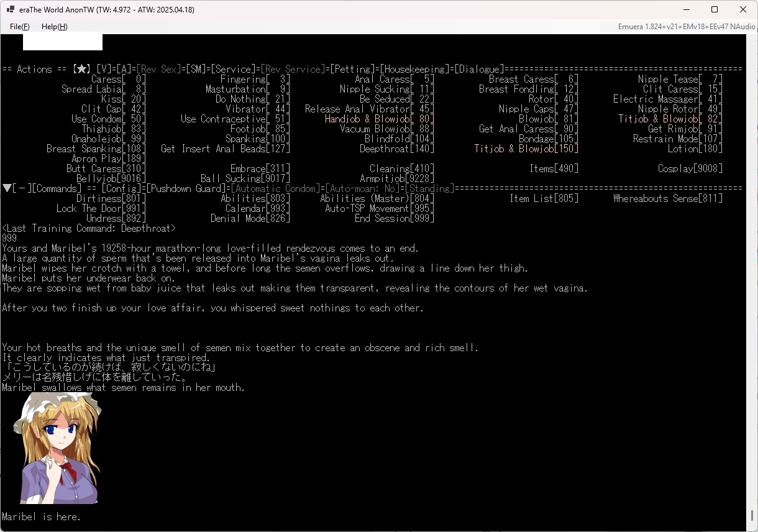The width and height of the screenshot is (758, 532).
Task: Switch to the [Dialogue] actions tab
Action: click(x=479, y=69)
